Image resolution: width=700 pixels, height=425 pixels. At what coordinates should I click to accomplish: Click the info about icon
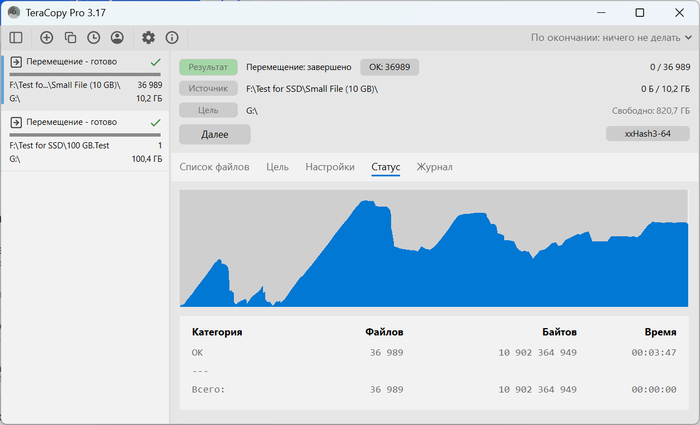[172, 37]
